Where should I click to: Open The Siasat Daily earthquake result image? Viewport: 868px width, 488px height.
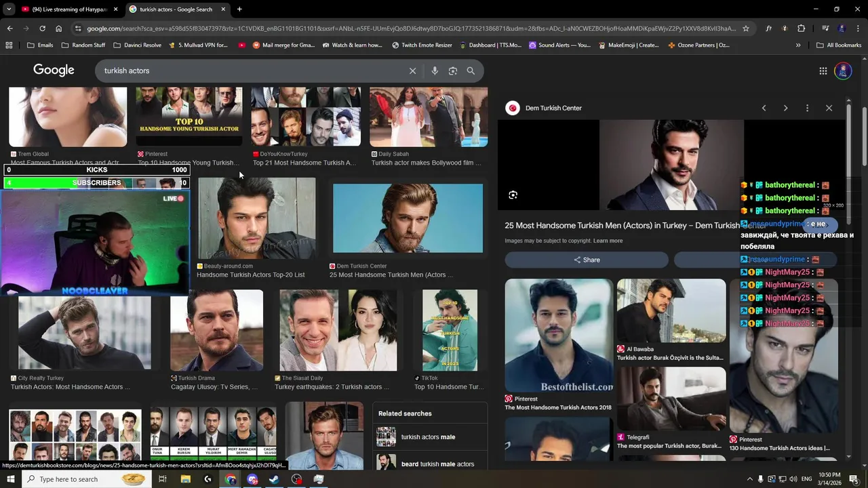pyautogui.click(x=338, y=331)
